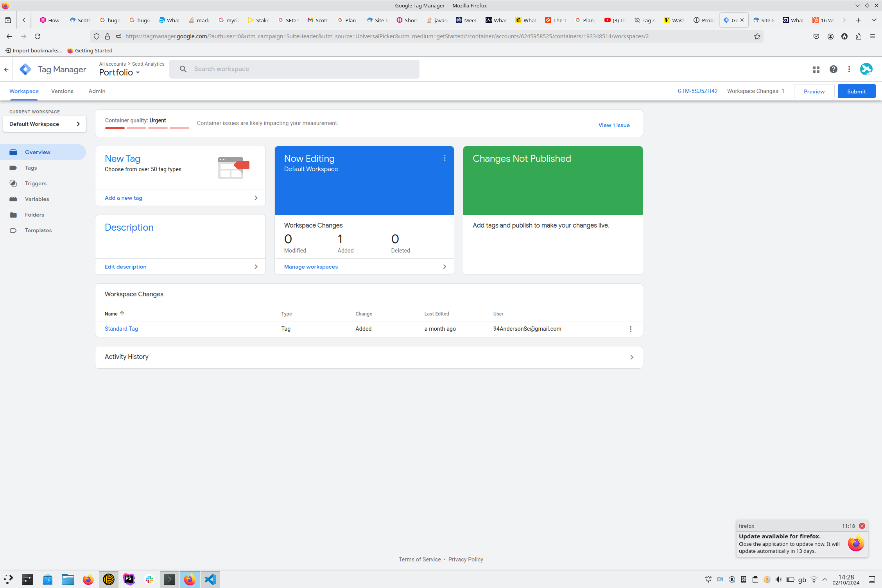The image size is (882, 588).
Task: Open the Folders section
Action: (x=34, y=215)
